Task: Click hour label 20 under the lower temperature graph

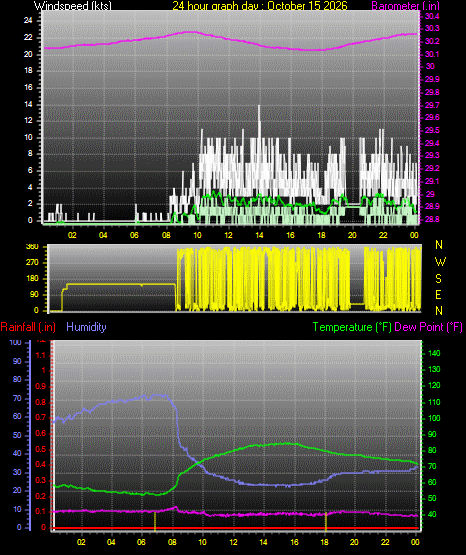Action: click(x=354, y=542)
